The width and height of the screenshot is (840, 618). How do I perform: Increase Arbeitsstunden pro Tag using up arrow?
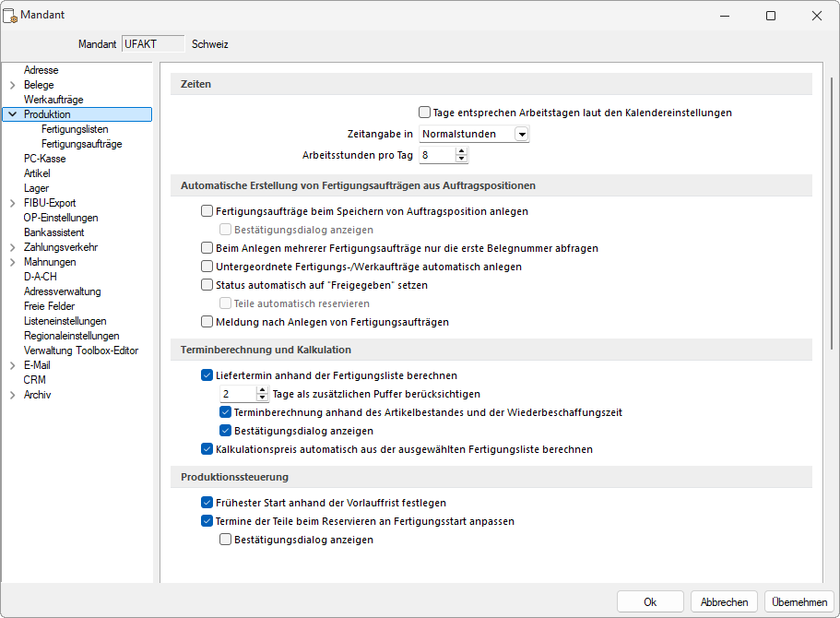point(462,151)
